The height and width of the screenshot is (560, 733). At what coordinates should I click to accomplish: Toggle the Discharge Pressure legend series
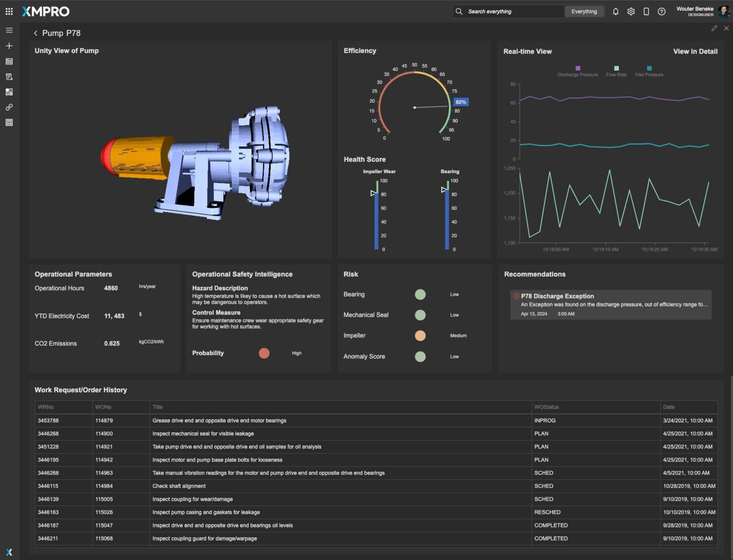577,72
